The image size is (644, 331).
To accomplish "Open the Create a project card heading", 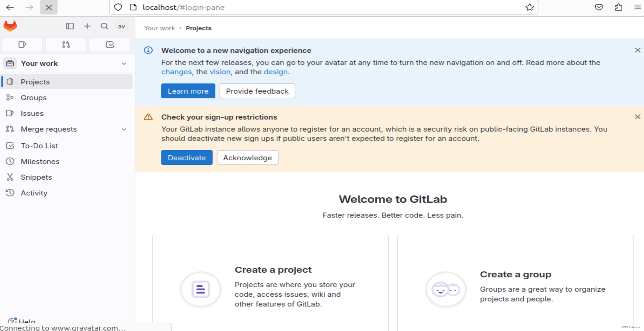I will pyautogui.click(x=273, y=270).
